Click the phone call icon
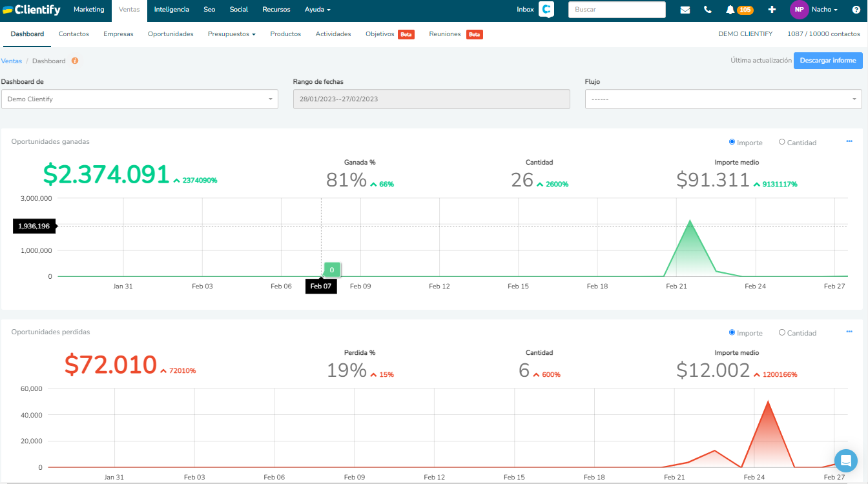868x484 pixels. (708, 10)
